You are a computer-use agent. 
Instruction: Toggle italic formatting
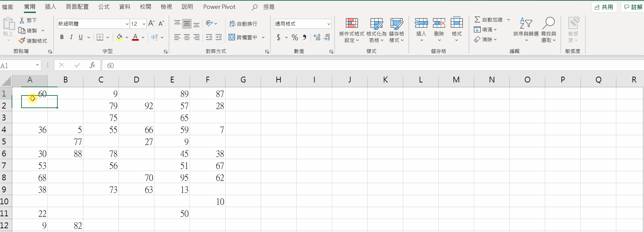tap(71, 37)
